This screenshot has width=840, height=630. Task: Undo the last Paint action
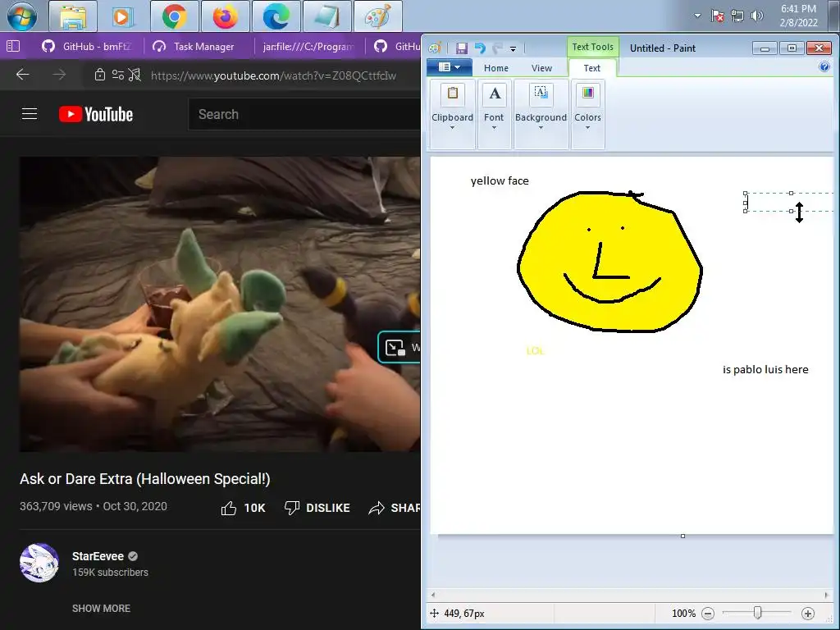[479, 48]
